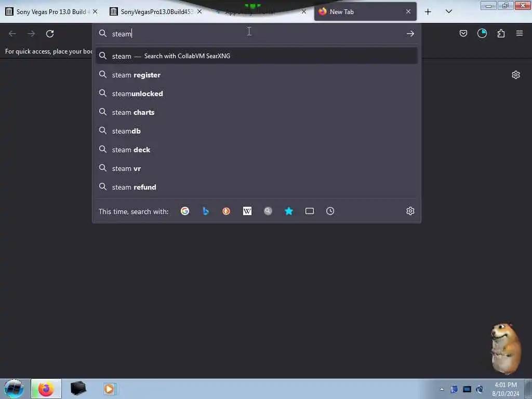Pick the steam refund suggestion
532x399 pixels.
click(x=257, y=187)
